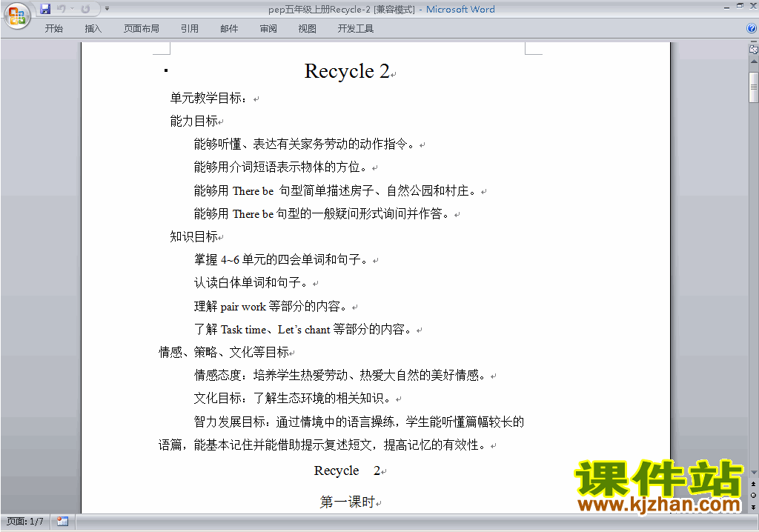Click the split-window bar above the ruler icon
The height and width of the screenshot is (532, 759).
click(x=754, y=42)
